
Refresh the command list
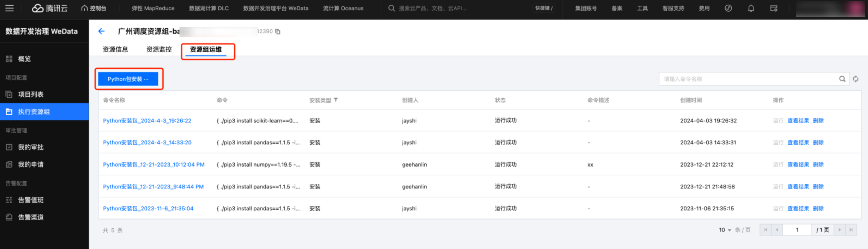click(x=856, y=79)
